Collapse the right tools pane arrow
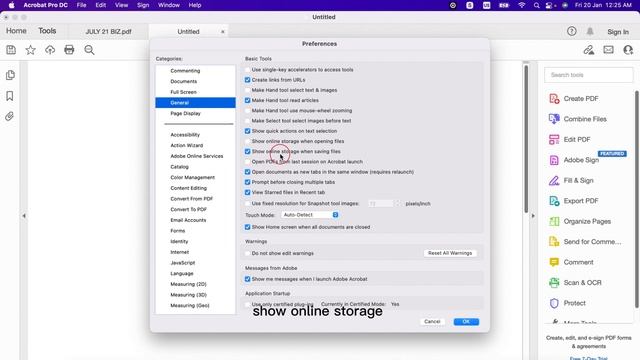 tap(533, 216)
